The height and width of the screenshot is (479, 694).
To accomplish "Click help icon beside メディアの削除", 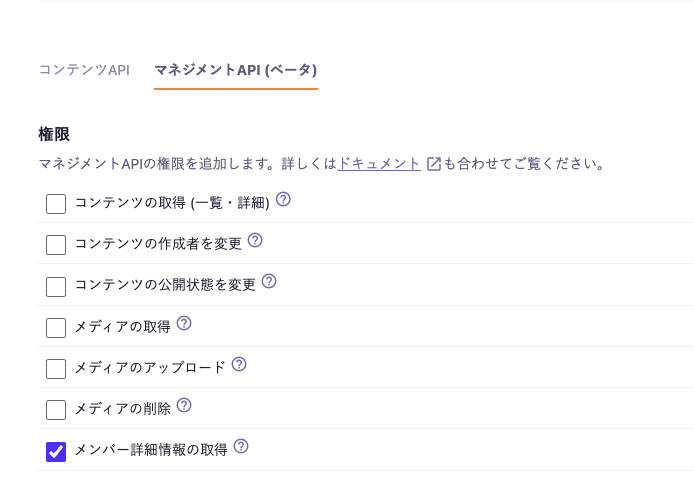I will click(x=184, y=406).
